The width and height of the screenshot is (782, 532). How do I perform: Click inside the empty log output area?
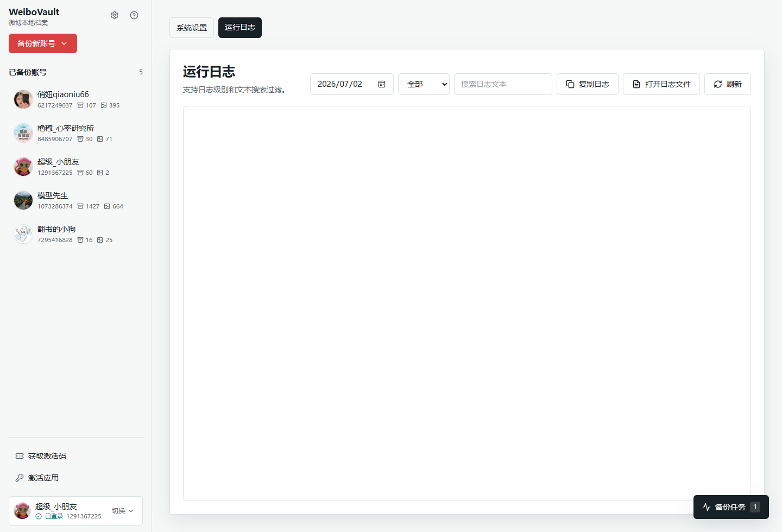tap(467, 303)
